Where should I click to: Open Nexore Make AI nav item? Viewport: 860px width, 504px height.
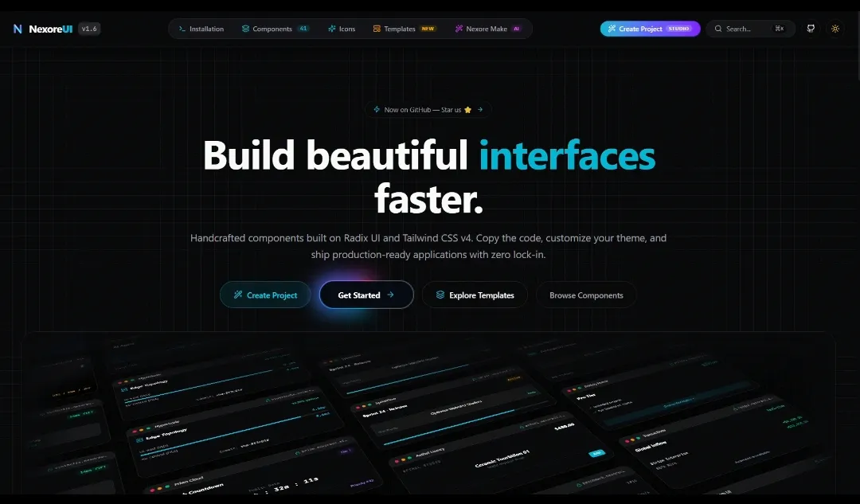pos(487,29)
